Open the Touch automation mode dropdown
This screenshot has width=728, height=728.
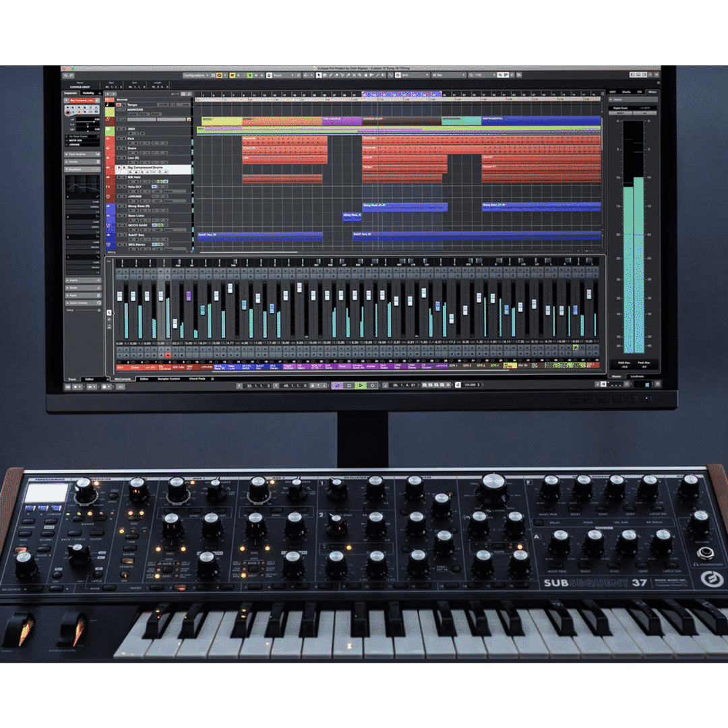click(282, 75)
